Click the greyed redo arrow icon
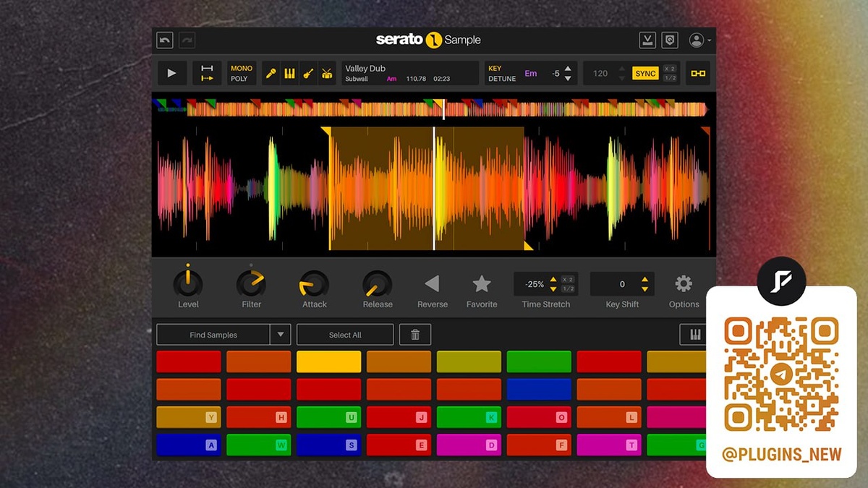The width and height of the screenshot is (868, 488). click(x=187, y=40)
